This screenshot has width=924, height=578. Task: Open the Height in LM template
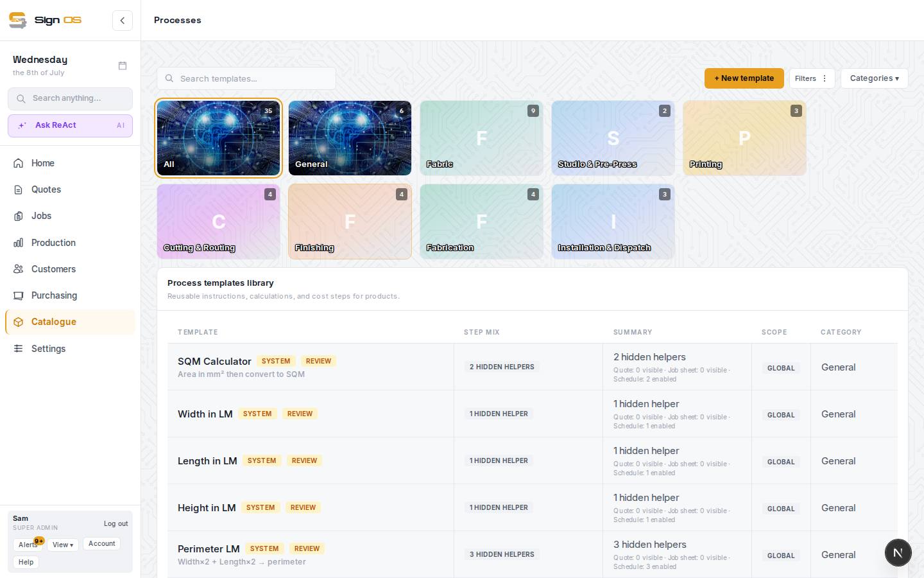click(207, 508)
